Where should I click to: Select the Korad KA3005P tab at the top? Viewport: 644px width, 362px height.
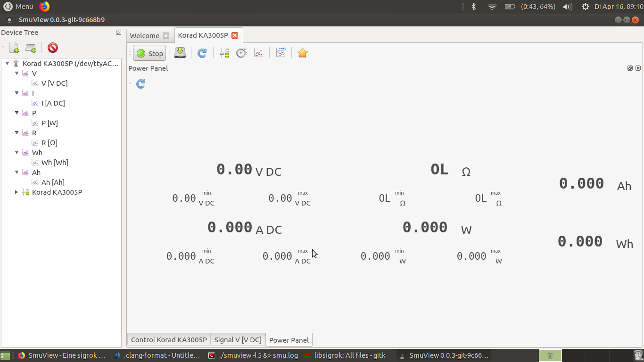click(203, 35)
